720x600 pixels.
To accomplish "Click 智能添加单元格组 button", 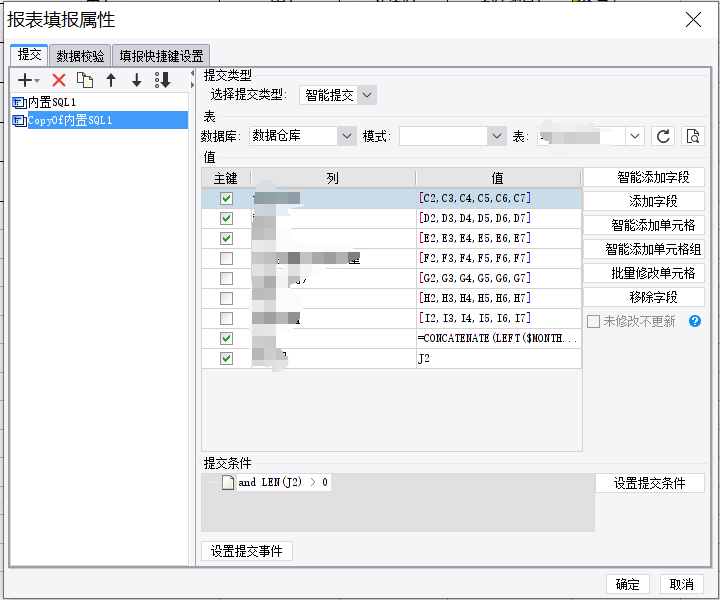I will coord(644,249).
